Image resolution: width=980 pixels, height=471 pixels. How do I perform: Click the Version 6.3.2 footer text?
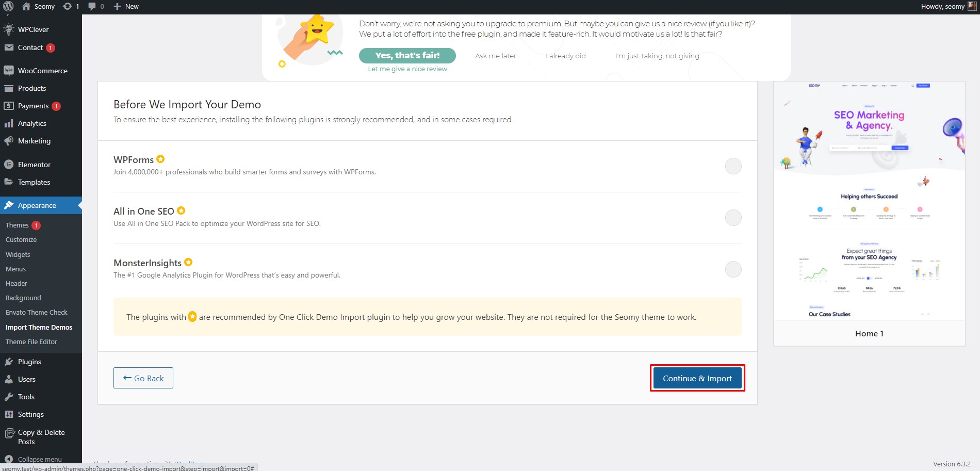click(x=952, y=464)
